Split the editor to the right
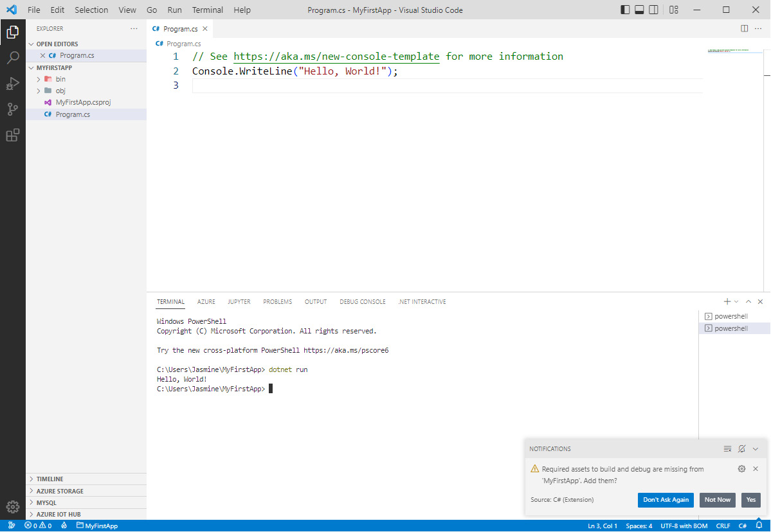Screen dimensions: 771x532 click(745, 28)
